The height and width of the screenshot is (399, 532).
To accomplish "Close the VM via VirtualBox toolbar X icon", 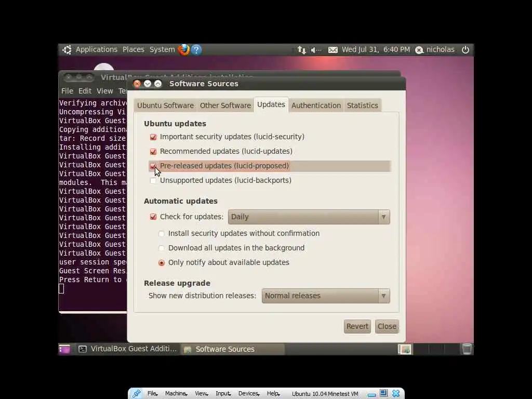I will click(395, 394).
